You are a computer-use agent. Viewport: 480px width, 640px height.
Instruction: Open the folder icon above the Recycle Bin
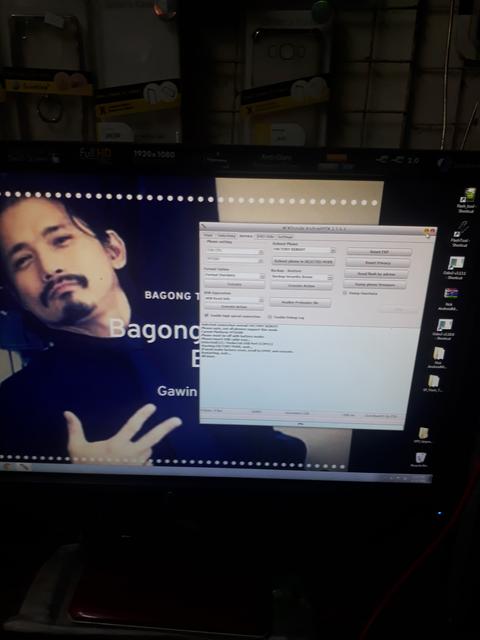click(423, 435)
